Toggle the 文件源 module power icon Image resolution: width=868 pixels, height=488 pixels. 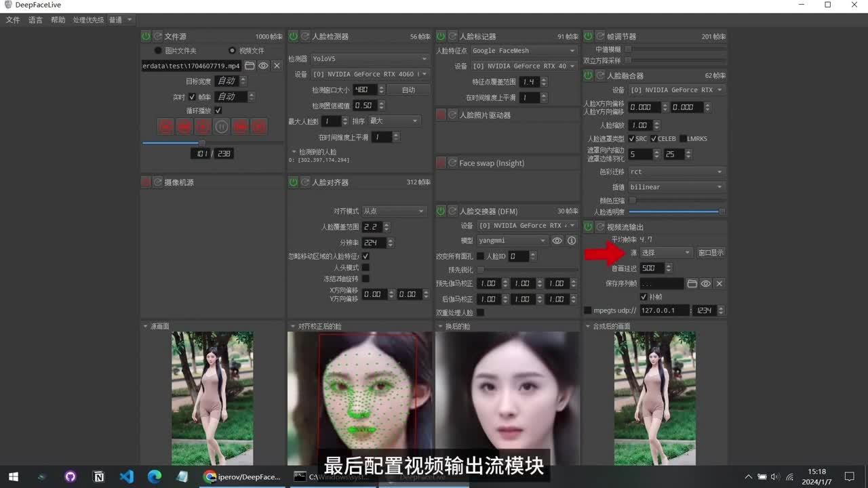coord(145,37)
